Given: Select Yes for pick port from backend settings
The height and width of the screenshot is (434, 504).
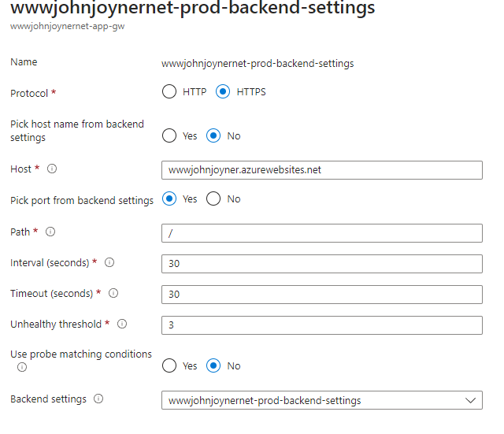Looking at the screenshot, I should 169,198.
